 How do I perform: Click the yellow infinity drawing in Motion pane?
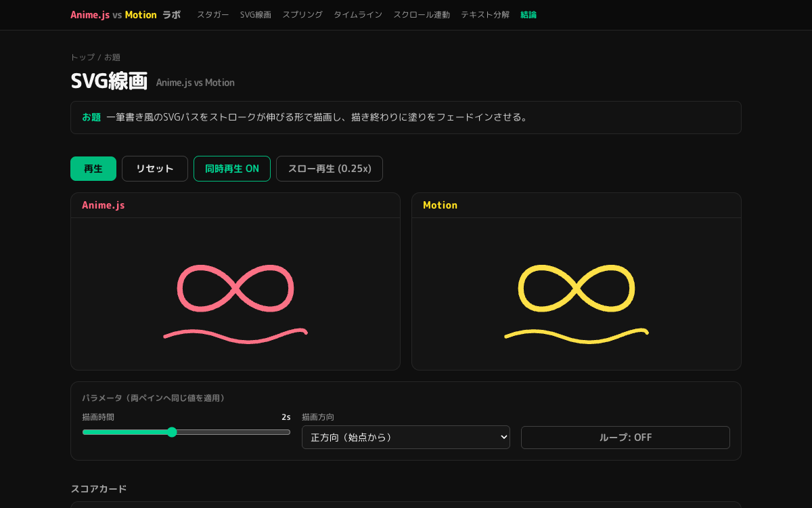click(577, 288)
